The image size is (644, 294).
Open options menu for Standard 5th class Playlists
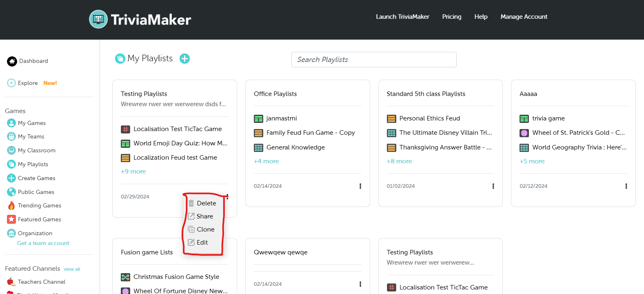[493, 186]
